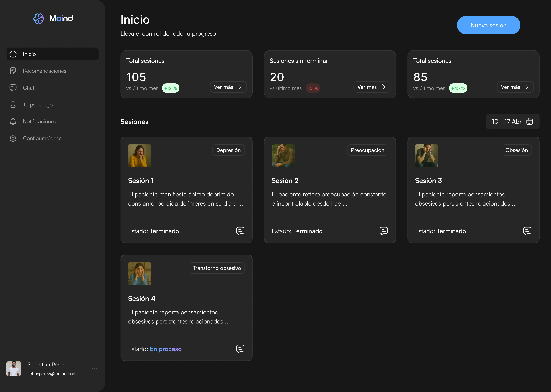Open the chat icon on Sesión 1 card

point(240,231)
